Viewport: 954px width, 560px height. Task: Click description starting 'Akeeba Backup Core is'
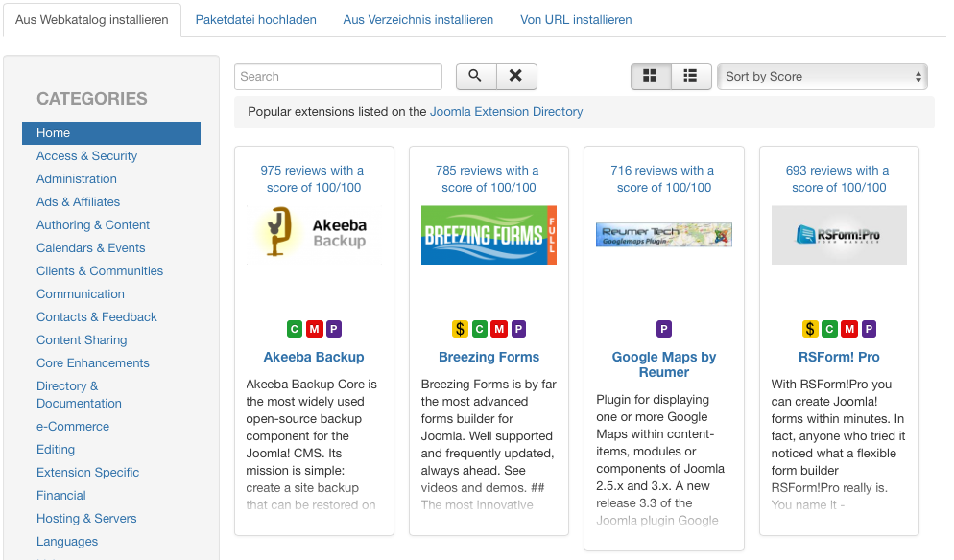312,445
